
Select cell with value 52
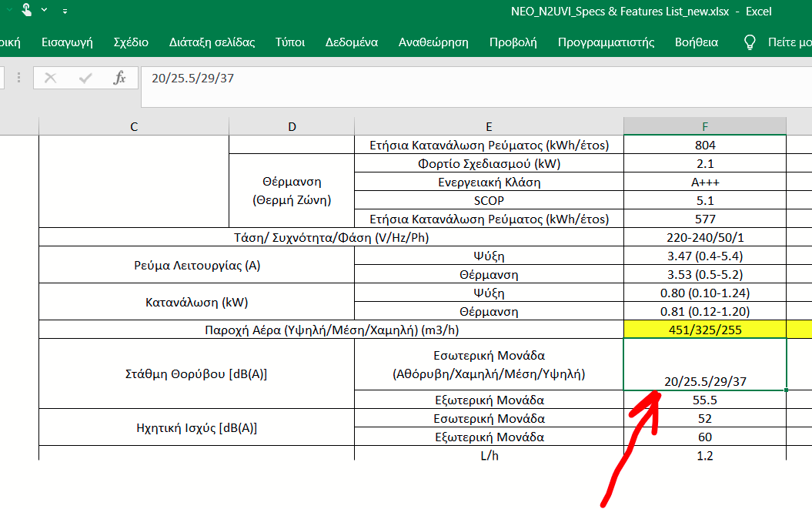705,418
